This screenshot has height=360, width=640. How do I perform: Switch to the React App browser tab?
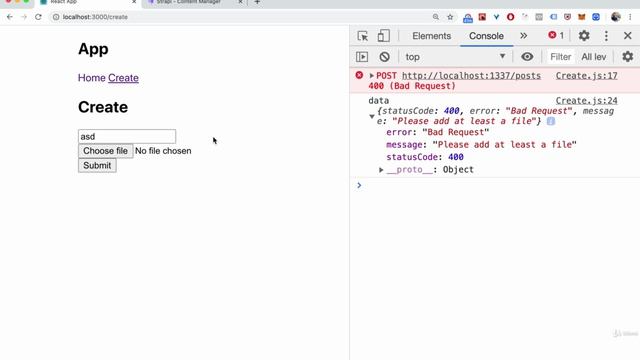tap(88, 2)
